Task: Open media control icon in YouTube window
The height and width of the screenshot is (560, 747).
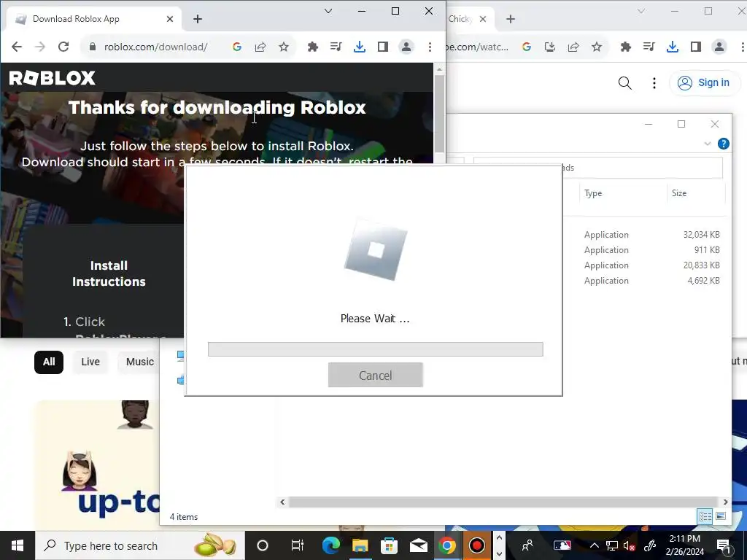Action: click(x=649, y=47)
